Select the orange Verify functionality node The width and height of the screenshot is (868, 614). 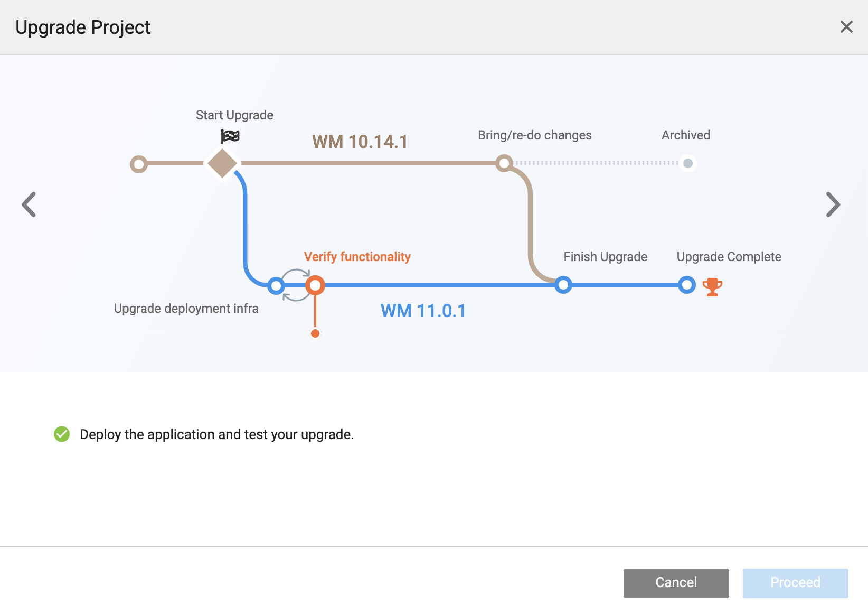pyautogui.click(x=315, y=285)
